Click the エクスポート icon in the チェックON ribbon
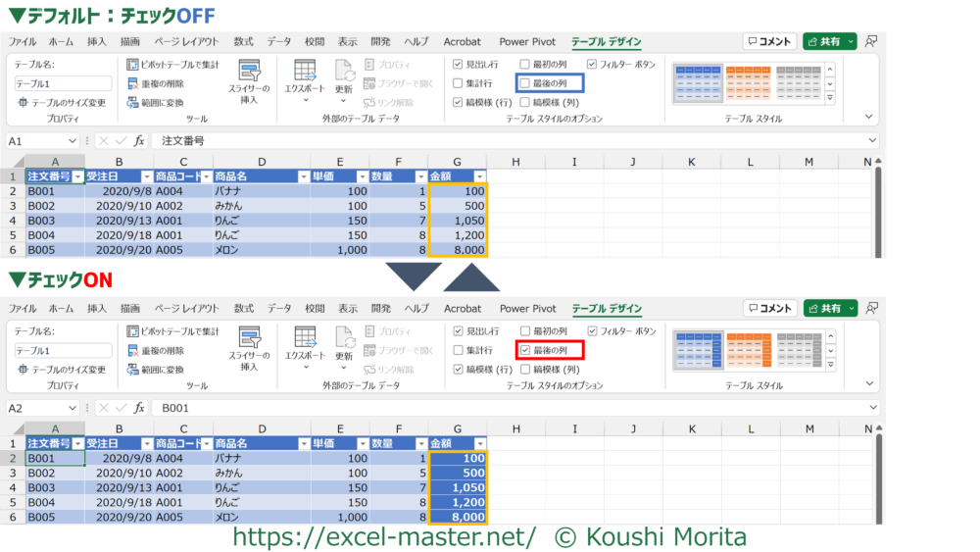The image size is (980, 552). tap(305, 339)
